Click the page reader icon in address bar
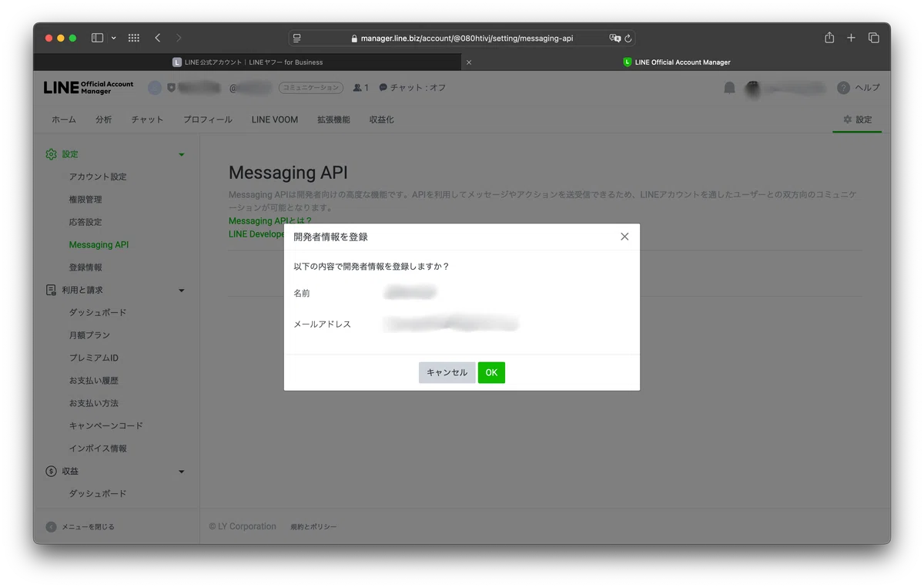This screenshot has width=924, height=588. (x=297, y=38)
